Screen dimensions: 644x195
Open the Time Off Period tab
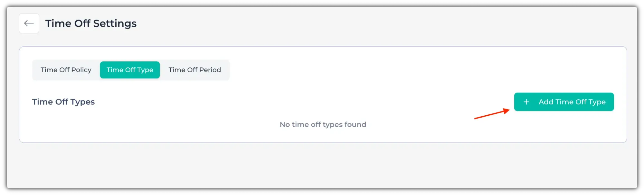[x=194, y=70]
